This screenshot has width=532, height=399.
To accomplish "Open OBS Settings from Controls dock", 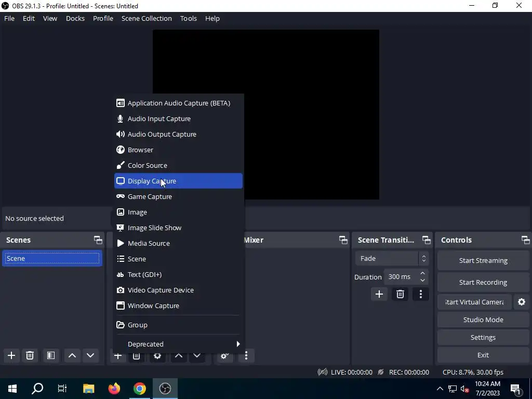I will (x=483, y=337).
